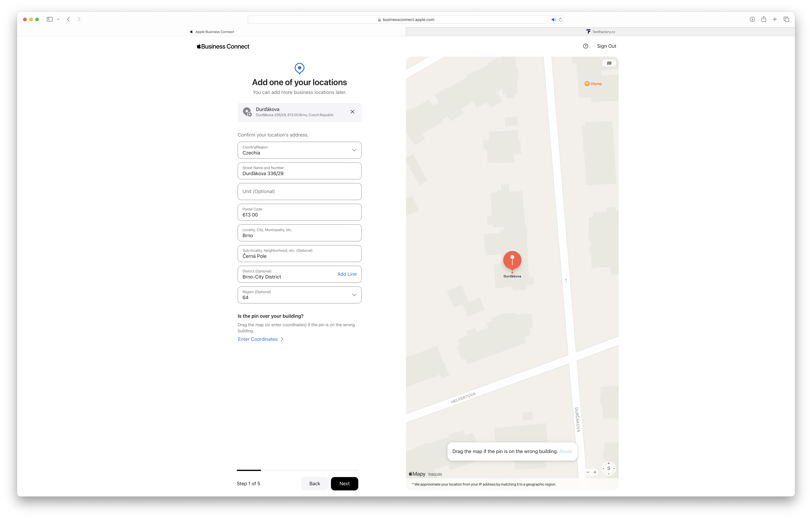Click the map compass control
Screen dimensions: 812x519
[608, 468]
